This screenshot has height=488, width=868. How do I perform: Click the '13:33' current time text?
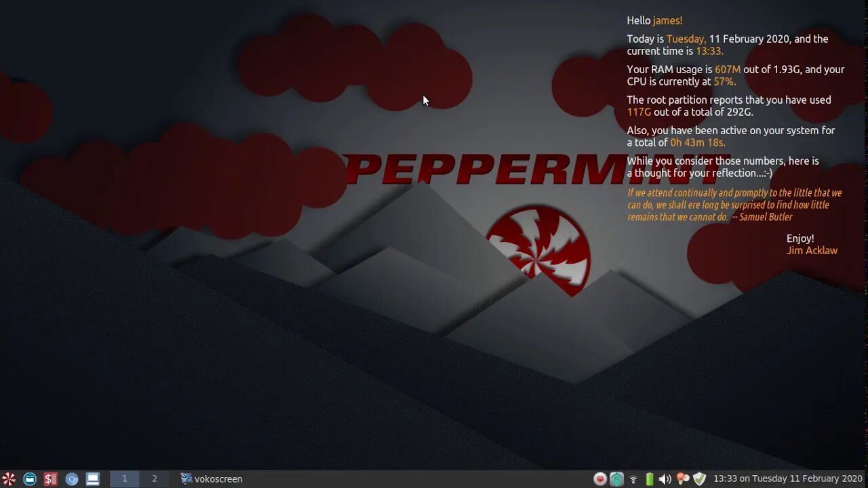tap(709, 51)
